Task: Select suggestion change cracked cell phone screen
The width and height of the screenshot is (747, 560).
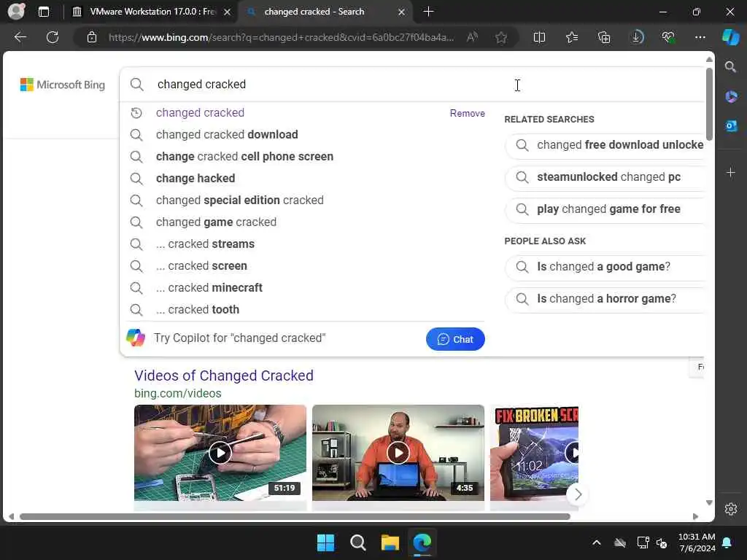Action: point(244,157)
